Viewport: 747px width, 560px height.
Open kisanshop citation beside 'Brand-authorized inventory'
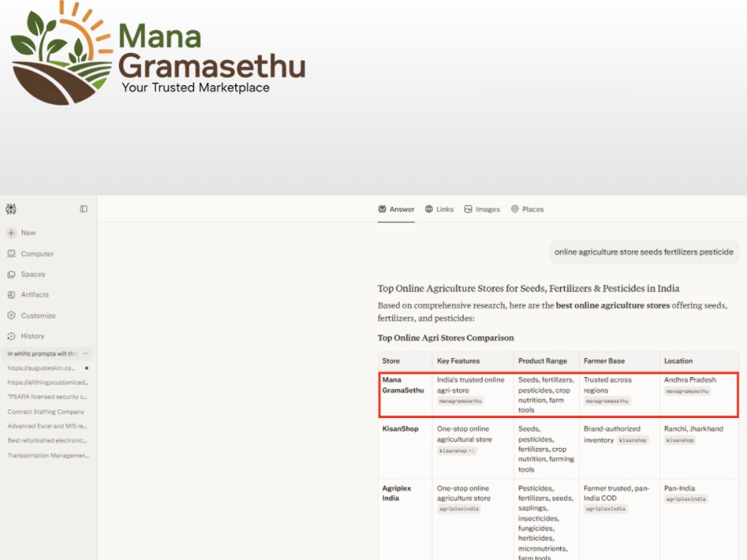pyautogui.click(x=633, y=440)
